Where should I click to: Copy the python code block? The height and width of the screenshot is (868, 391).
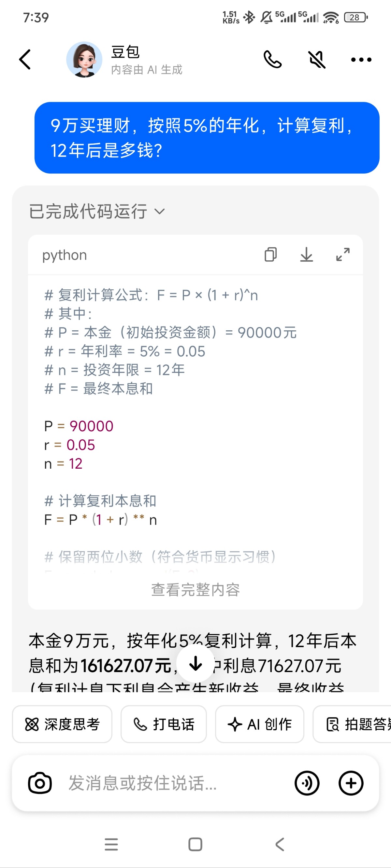click(x=270, y=255)
